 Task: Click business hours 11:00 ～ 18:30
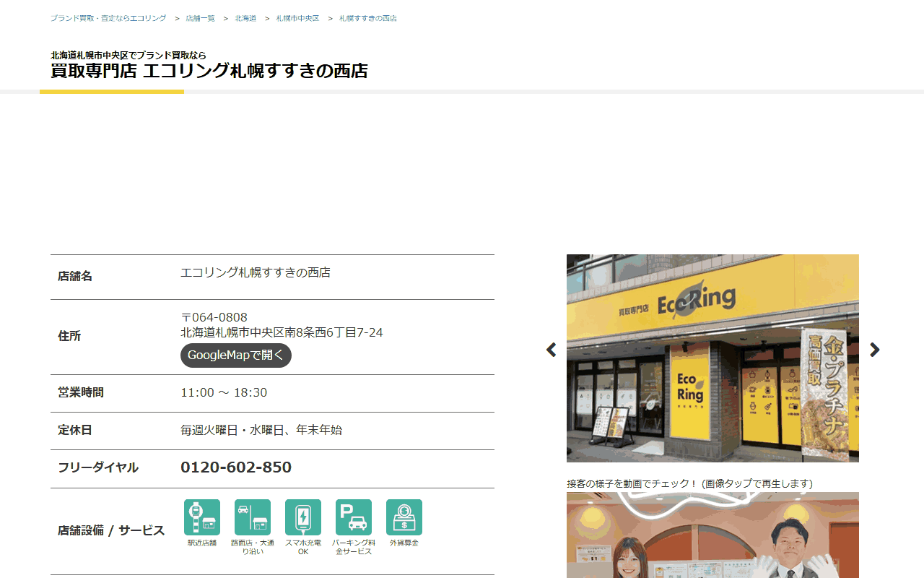(x=224, y=392)
